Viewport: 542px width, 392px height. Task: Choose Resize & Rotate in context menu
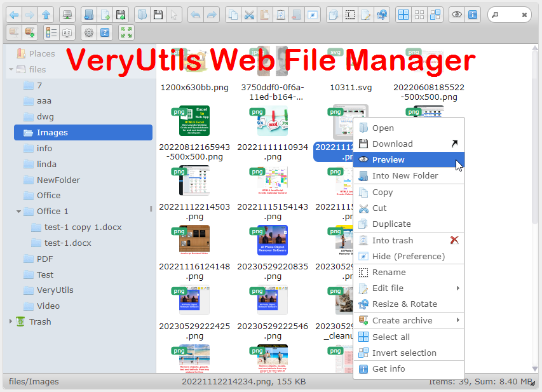click(409, 304)
